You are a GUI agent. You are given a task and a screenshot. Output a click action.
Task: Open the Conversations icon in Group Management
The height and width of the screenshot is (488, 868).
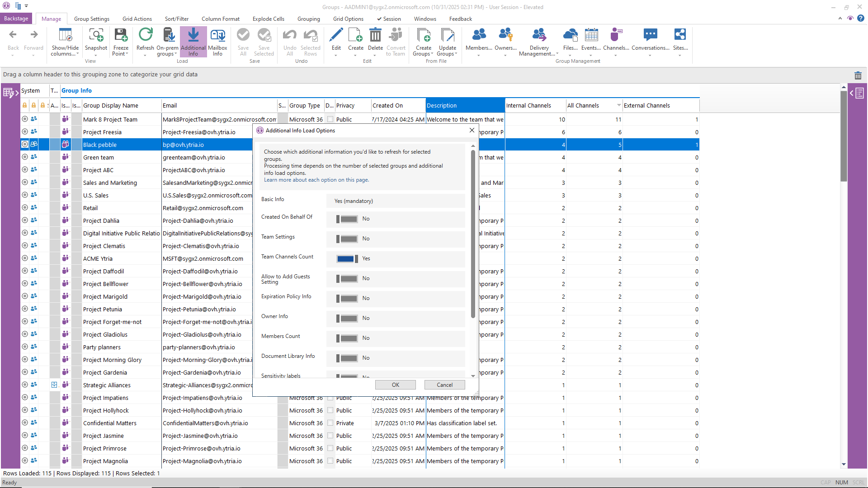point(650,35)
